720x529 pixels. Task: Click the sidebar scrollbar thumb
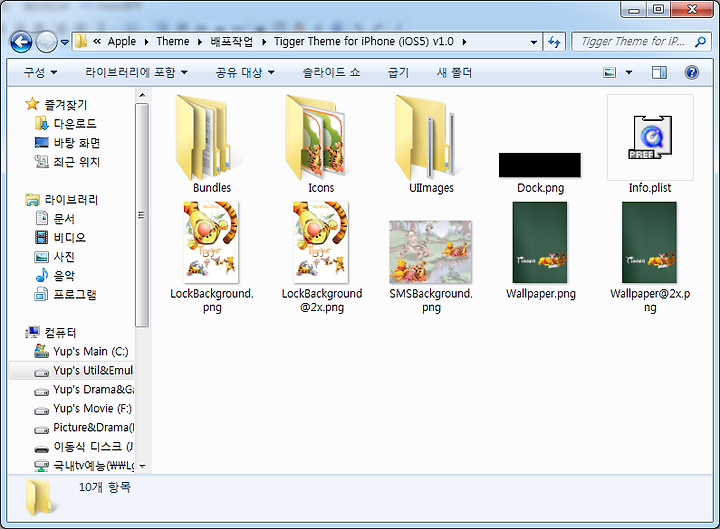pos(142,215)
